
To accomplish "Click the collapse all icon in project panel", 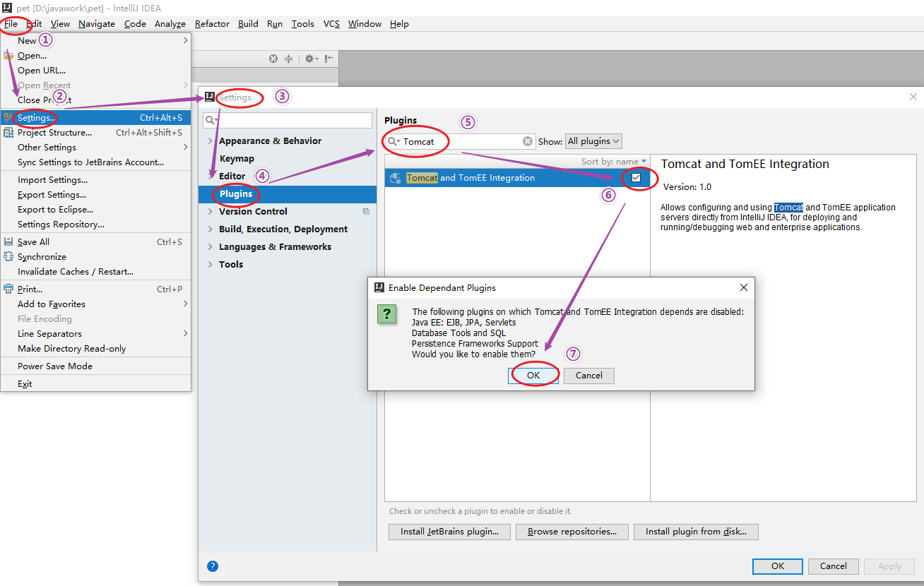I will 289,59.
